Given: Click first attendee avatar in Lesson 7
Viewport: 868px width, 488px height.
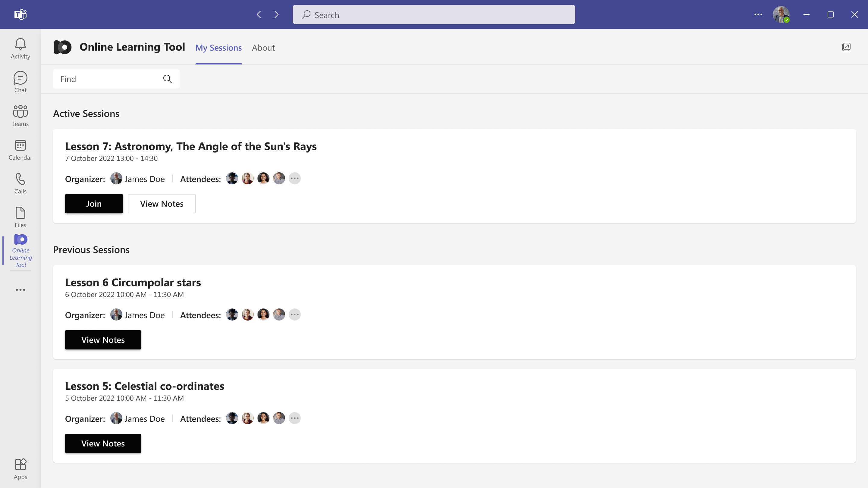Looking at the screenshot, I should [232, 179].
